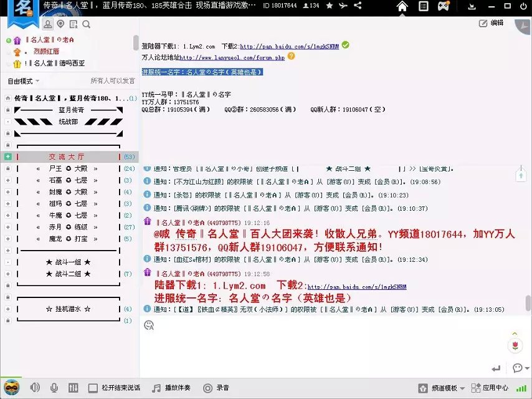Toggle the microphone in the bottom bar
Screen dimensions: 532x399
point(54,388)
